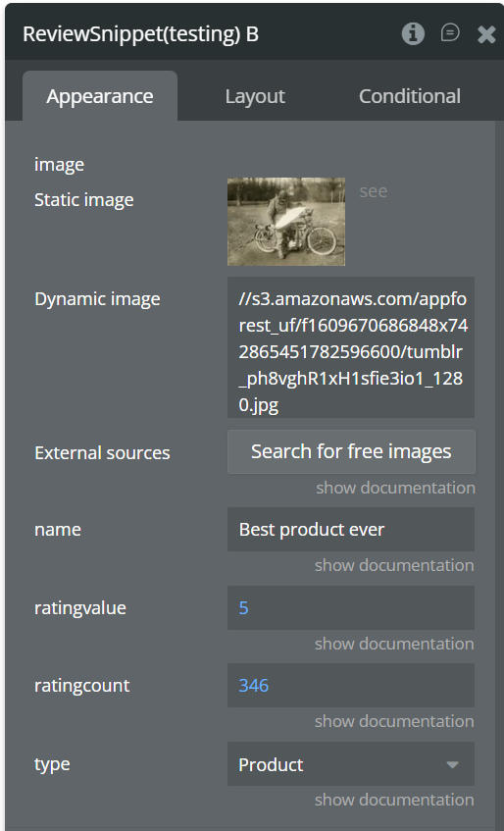Show documentation below ratingvalue field
Screen dimensions: 504x831
pos(394,644)
